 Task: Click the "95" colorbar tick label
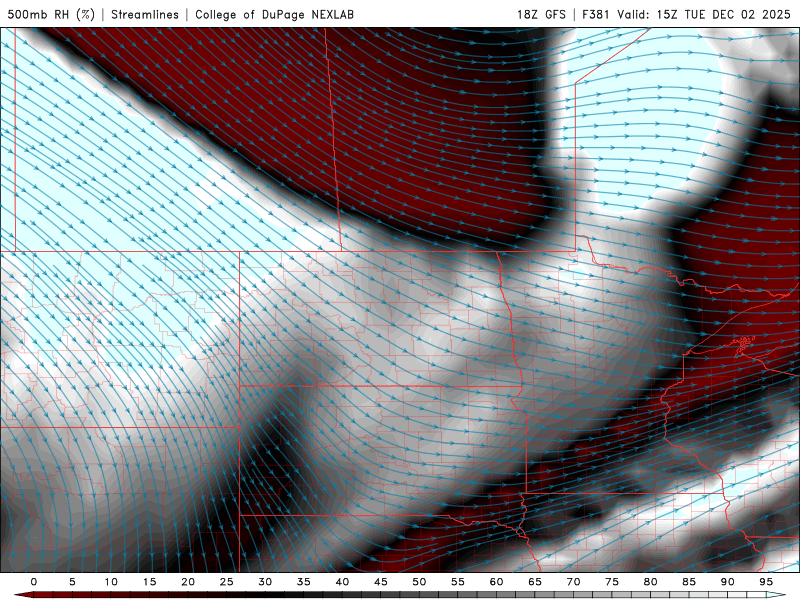pos(766,582)
